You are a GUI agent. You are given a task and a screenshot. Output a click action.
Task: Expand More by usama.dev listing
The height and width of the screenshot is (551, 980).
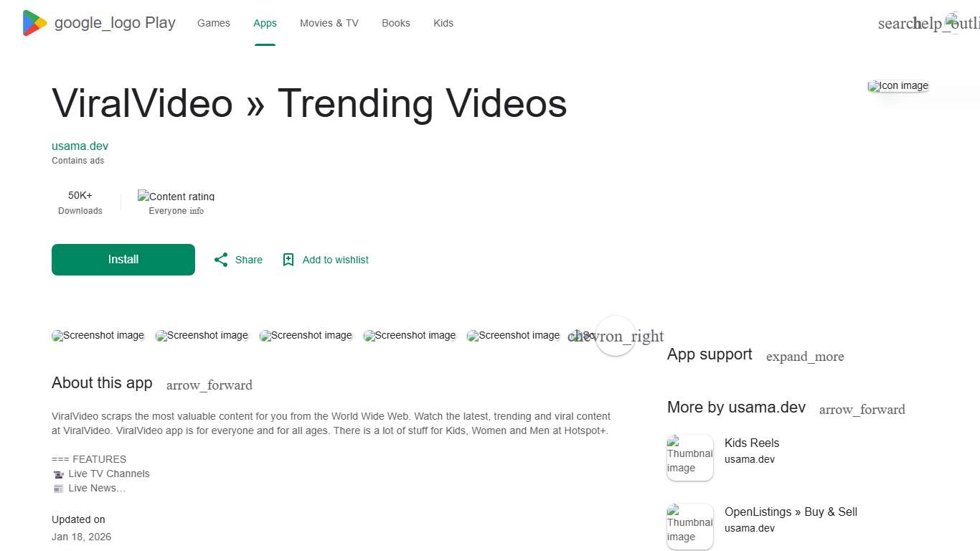(x=862, y=409)
